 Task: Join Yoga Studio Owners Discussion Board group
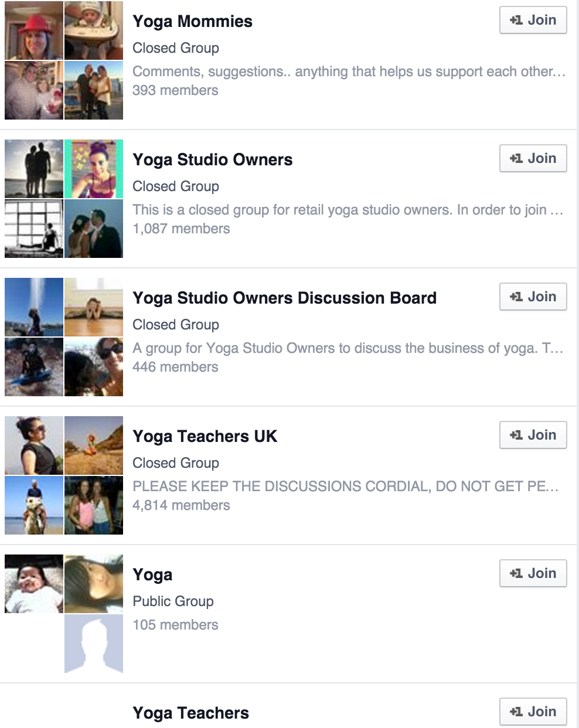tap(533, 297)
